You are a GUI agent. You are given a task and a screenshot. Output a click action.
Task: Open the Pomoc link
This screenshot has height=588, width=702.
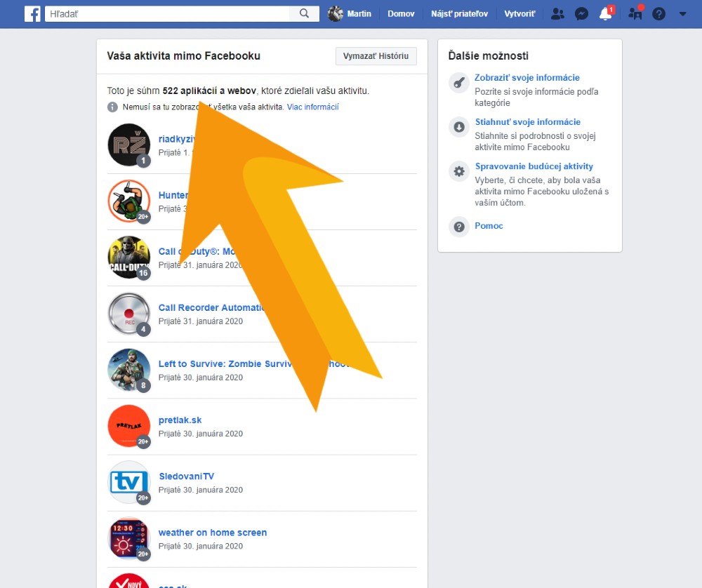[489, 225]
